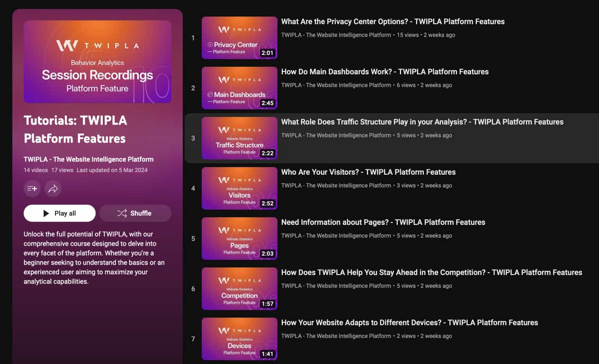Viewport: 599px width, 364px height.
Task: Click the share playlist arrow icon
Action: pyautogui.click(x=53, y=188)
